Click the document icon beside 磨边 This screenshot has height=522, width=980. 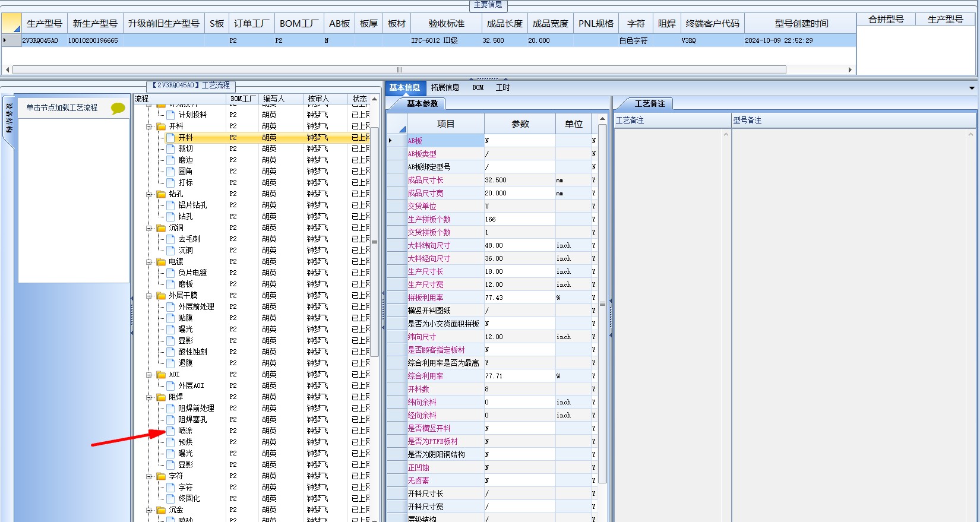tap(171, 160)
